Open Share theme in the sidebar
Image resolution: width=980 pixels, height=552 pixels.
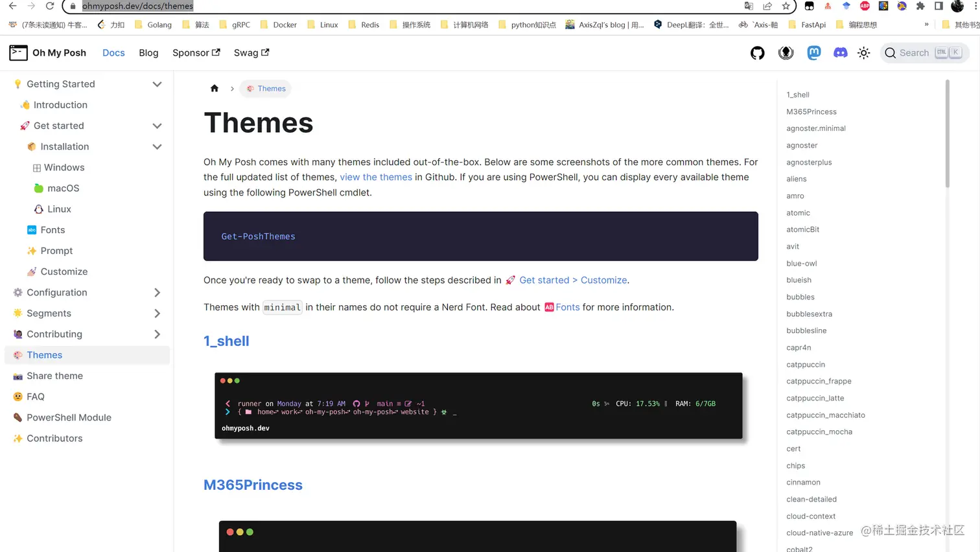point(54,376)
